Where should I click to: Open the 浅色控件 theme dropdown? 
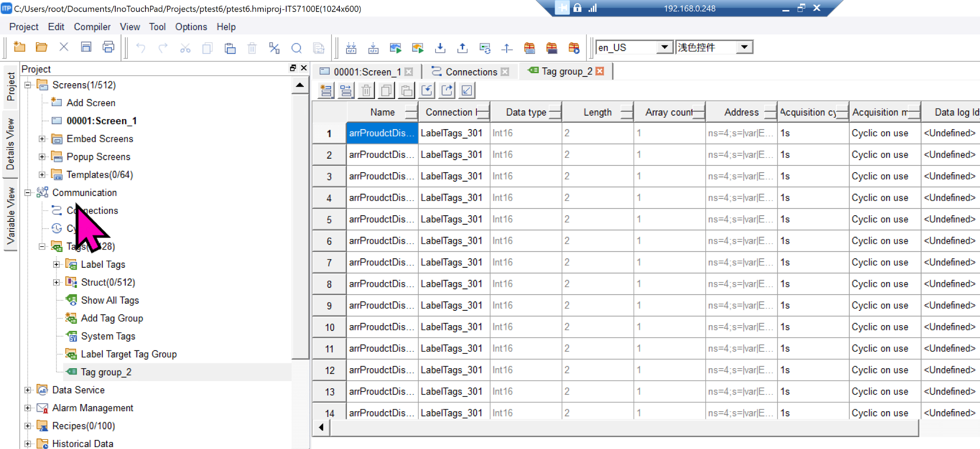[744, 47]
